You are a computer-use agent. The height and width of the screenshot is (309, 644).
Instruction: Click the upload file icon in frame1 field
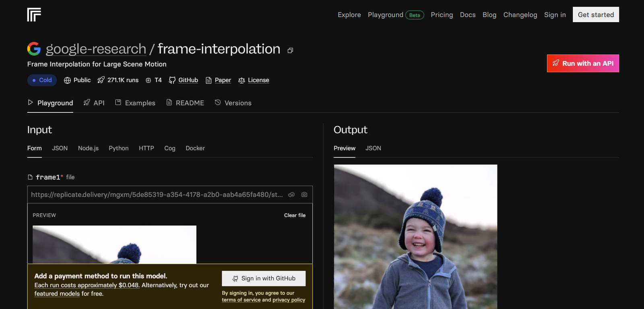point(291,195)
